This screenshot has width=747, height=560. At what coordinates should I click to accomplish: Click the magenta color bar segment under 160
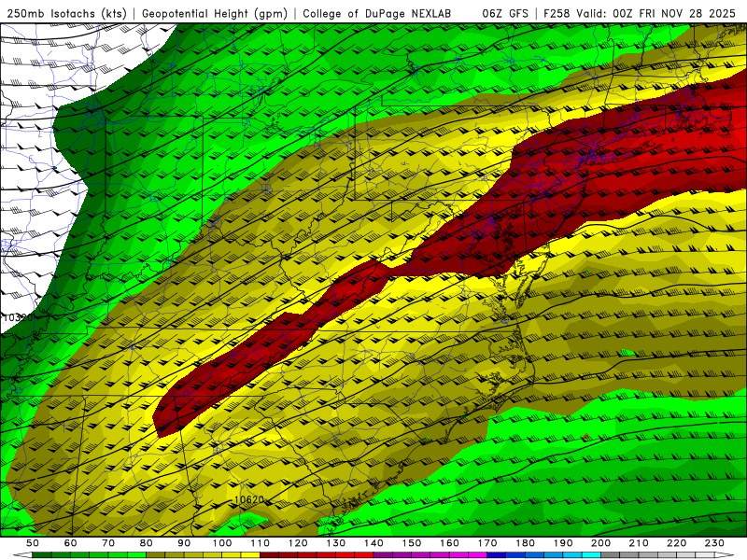(458, 555)
